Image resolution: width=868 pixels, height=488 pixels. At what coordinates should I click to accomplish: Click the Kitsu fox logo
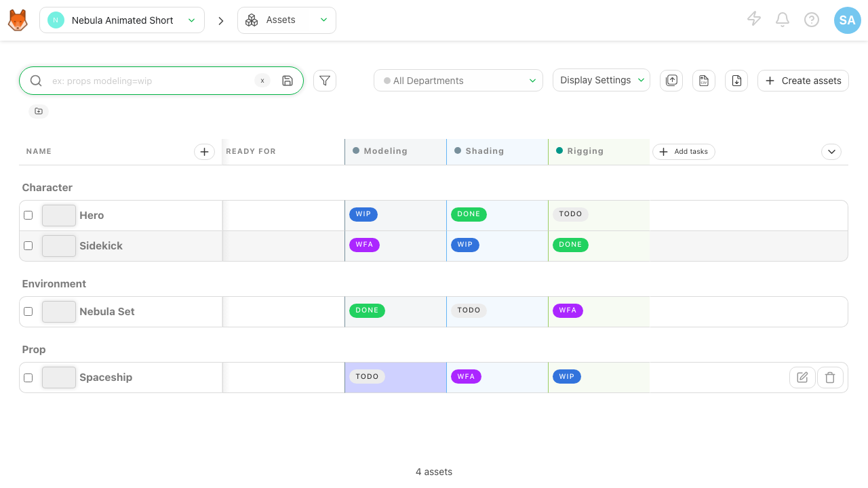(x=18, y=20)
